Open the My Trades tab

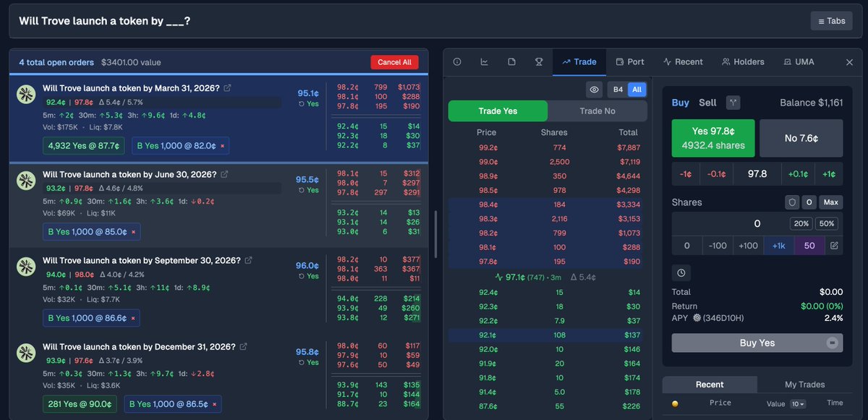click(x=805, y=385)
